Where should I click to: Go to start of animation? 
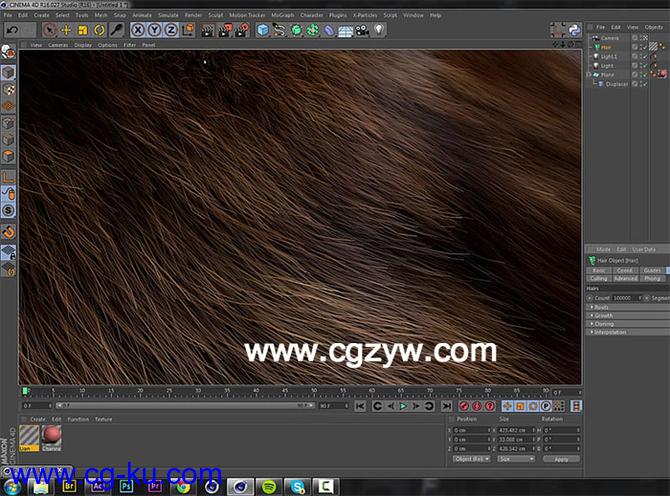tap(360, 406)
